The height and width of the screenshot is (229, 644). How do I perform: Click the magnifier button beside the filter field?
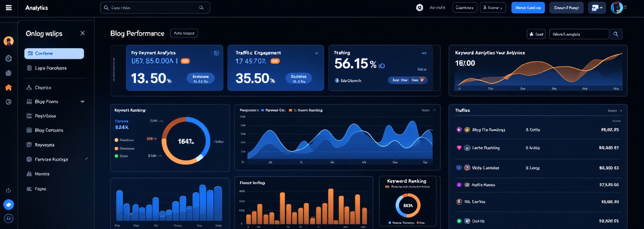coord(616,34)
